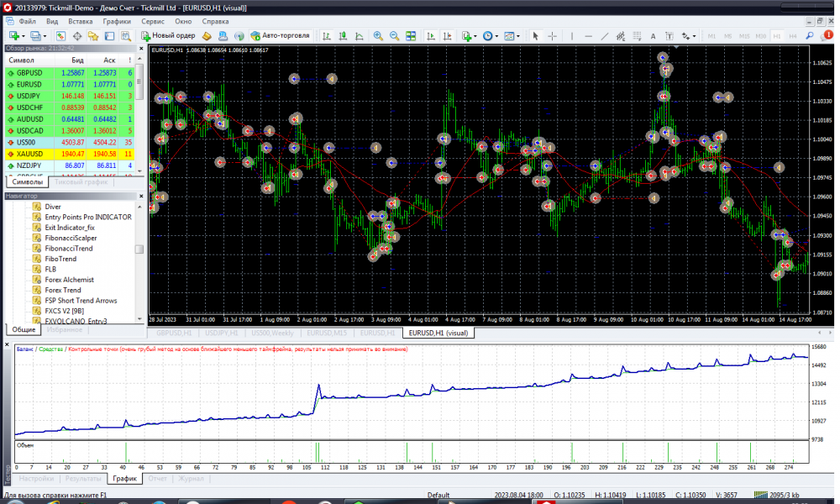
Task: Switch to candlestick chart icon
Action: coord(343,36)
